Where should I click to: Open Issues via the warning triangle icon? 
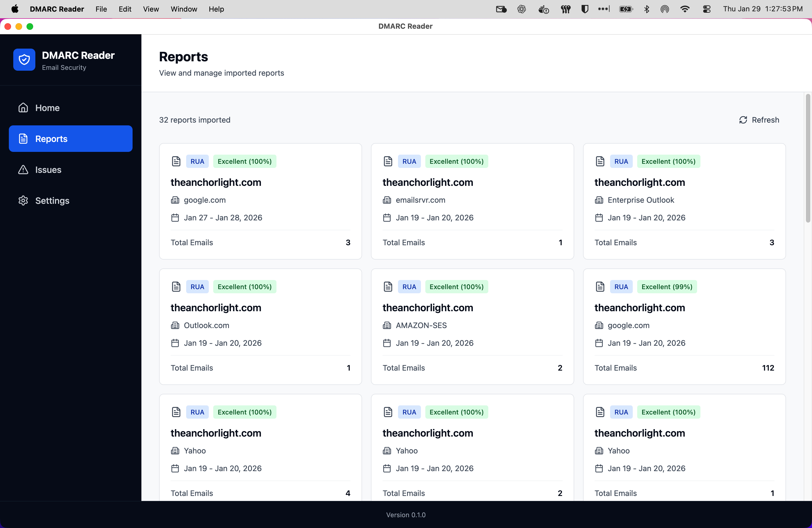[x=23, y=170]
